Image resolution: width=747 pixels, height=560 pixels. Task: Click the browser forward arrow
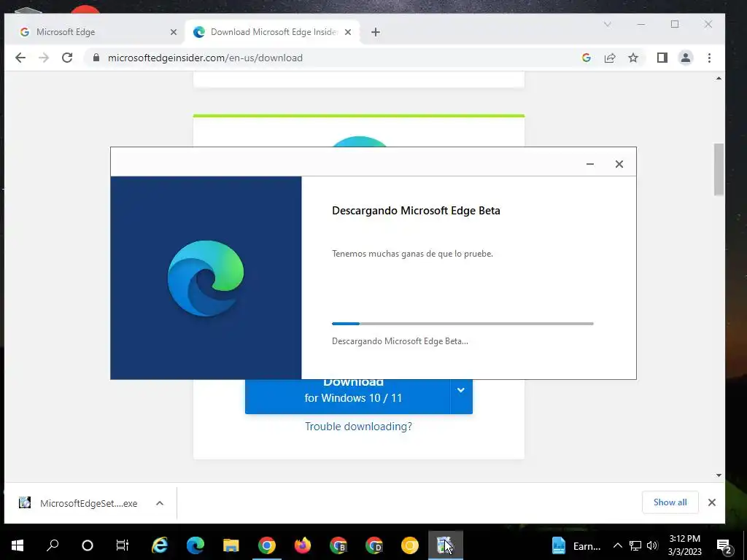click(43, 58)
